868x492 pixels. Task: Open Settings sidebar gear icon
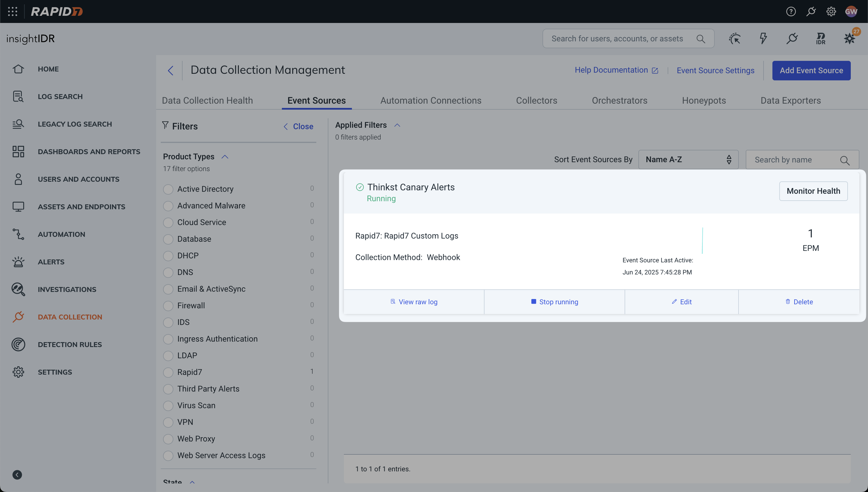click(18, 372)
